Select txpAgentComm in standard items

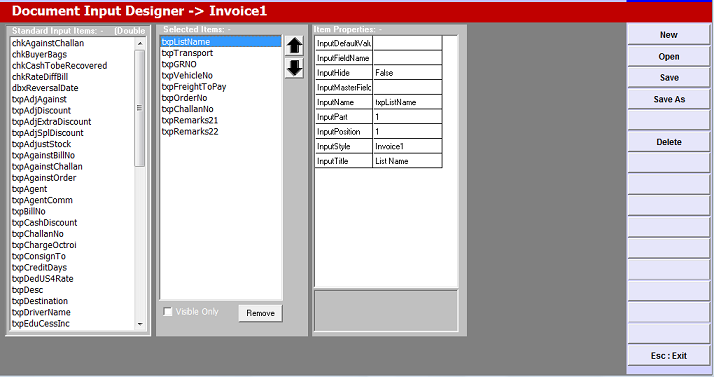[x=72, y=200]
